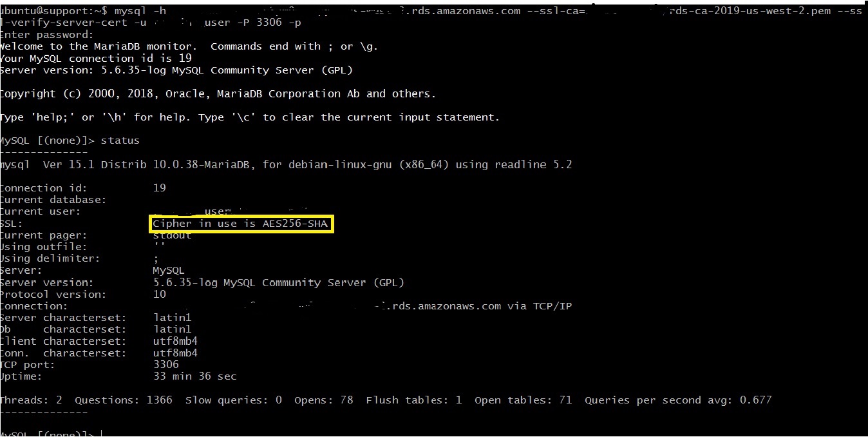Click the 'SSL:' label
Viewport: 868px width, 437px height.
coord(12,223)
